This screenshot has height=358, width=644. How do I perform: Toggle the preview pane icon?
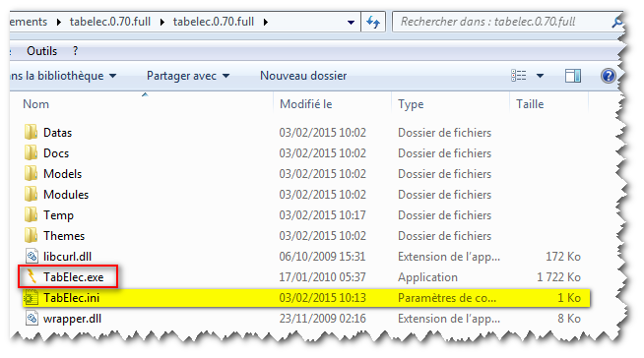[573, 76]
